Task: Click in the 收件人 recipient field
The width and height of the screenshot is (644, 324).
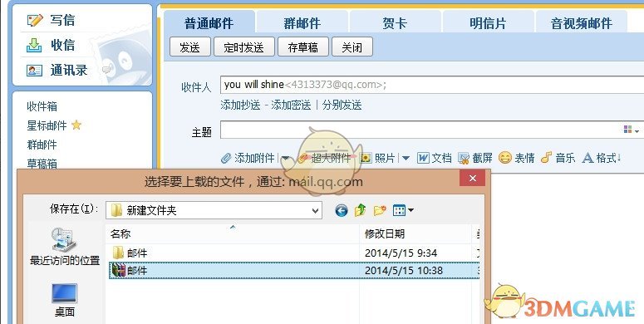Action: pyautogui.click(x=432, y=85)
